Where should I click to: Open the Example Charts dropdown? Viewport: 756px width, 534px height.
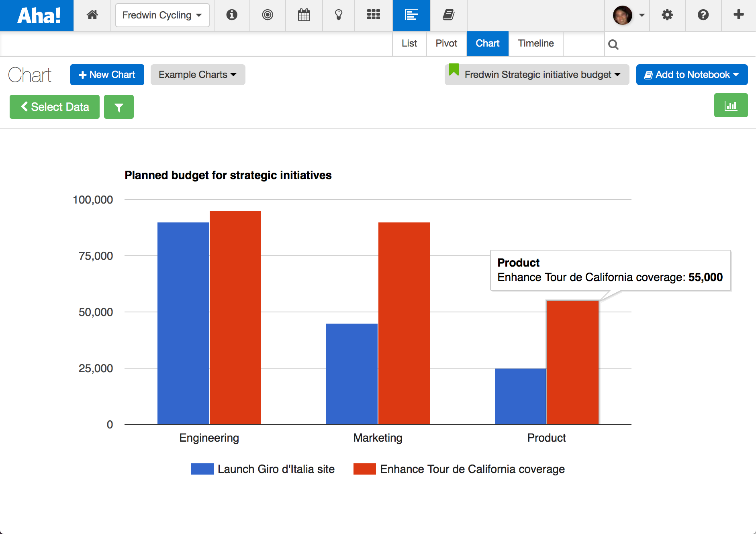(x=197, y=75)
